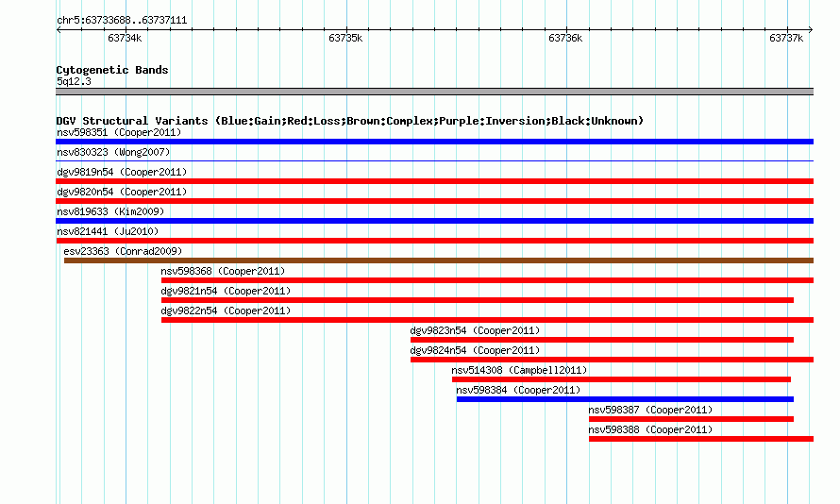Viewport: 840px width, 504px height.
Task: Open nsv598368 (Cooper2011) variant label
Action: [x=223, y=271]
